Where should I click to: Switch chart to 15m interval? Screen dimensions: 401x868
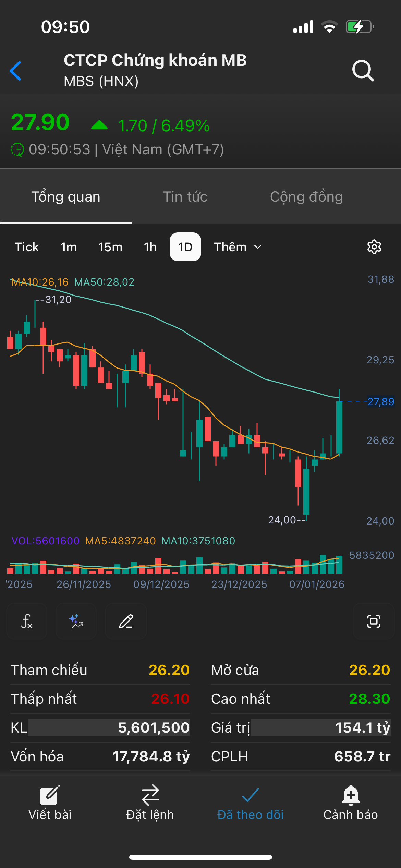[110, 247]
